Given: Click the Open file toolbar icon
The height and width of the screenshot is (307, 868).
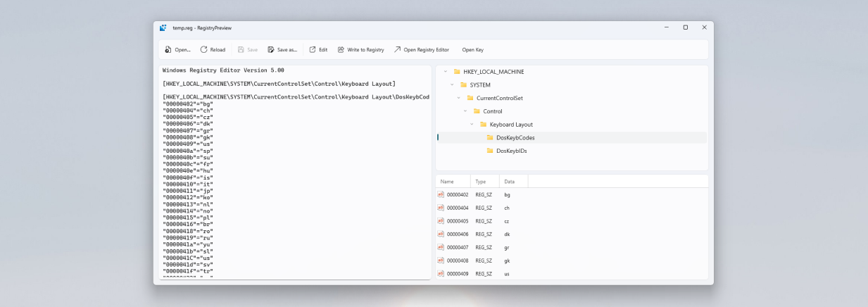Looking at the screenshot, I should pos(168,50).
